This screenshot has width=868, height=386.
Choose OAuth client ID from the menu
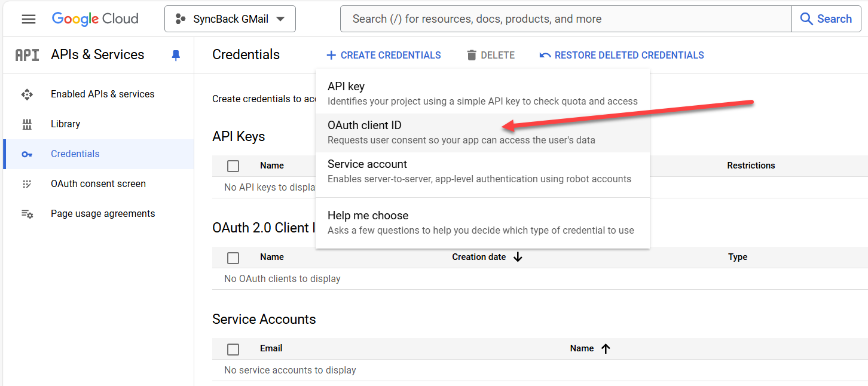coord(482,133)
